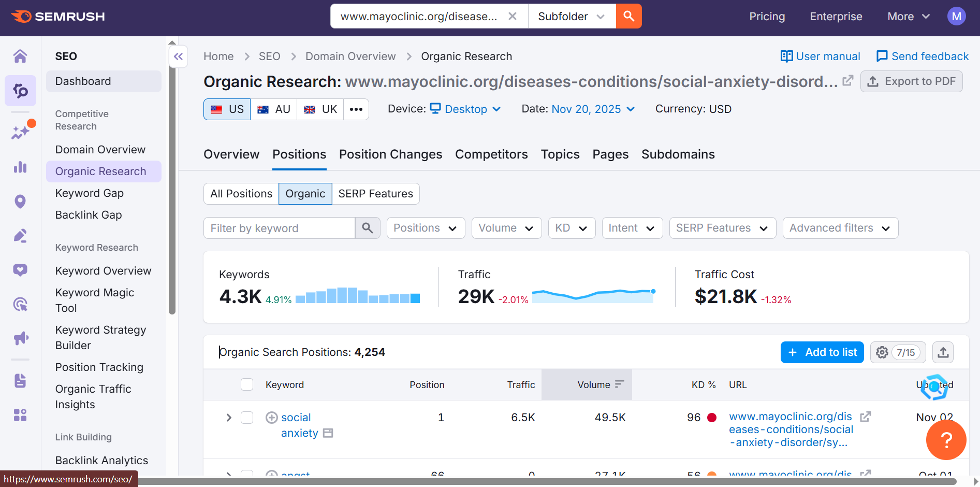Open the home icon in left rail

pyautogui.click(x=20, y=56)
